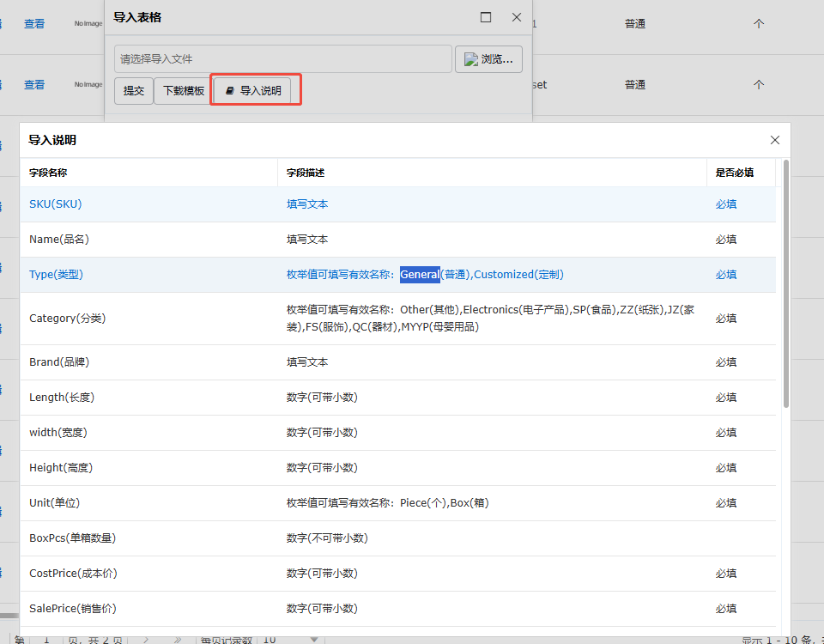
Task: Maximize the 导入表格 dialog
Action: [486, 17]
